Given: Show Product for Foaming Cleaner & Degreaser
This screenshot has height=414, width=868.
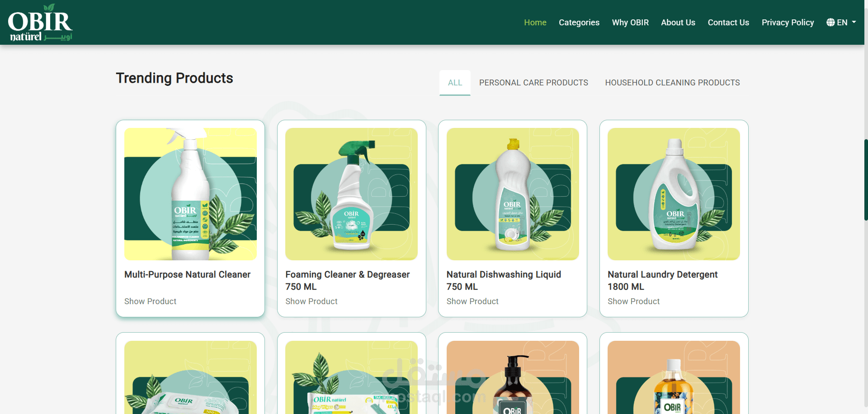Looking at the screenshot, I should [x=311, y=301].
